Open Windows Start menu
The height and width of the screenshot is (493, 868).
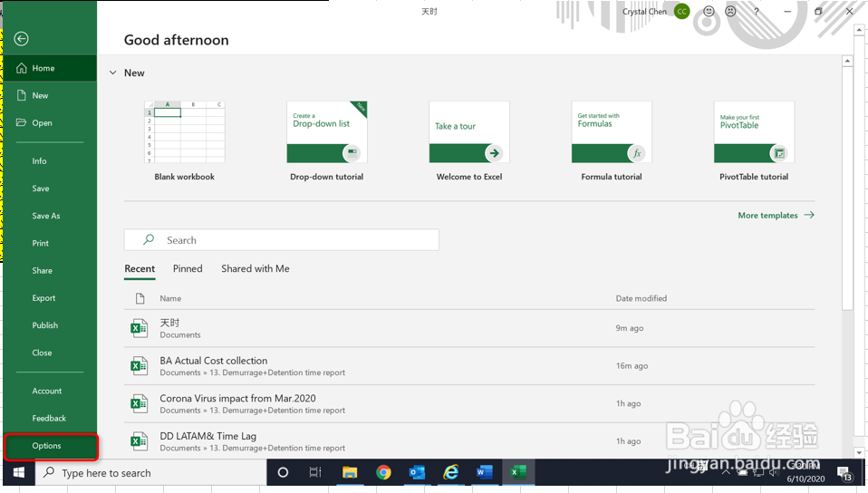(x=19, y=472)
